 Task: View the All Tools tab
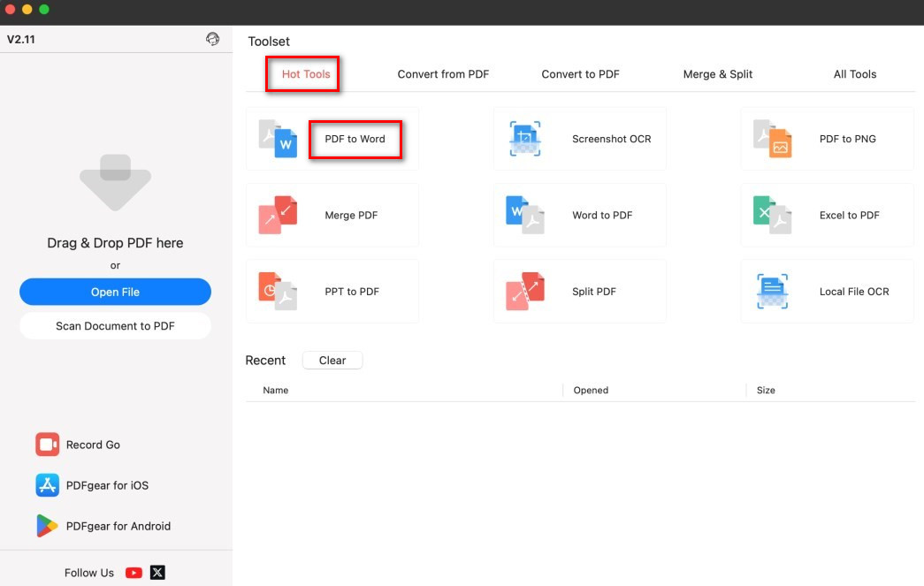tap(854, 74)
